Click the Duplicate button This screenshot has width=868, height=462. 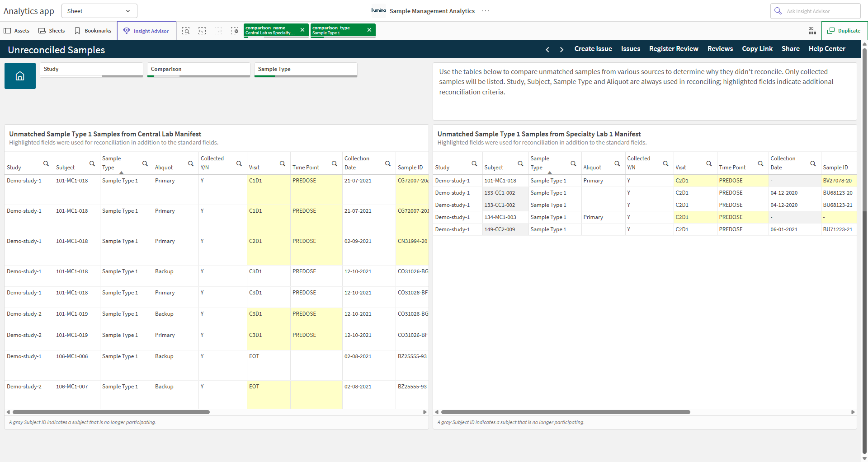(844, 31)
